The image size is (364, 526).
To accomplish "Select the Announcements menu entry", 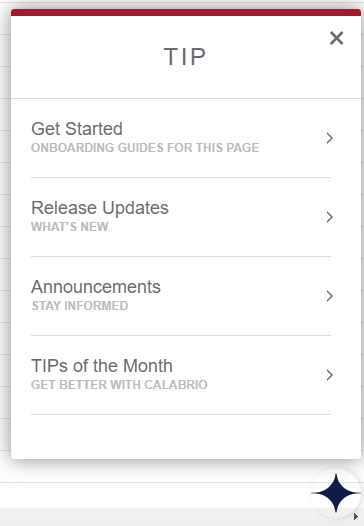I will click(x=181, y=296).
